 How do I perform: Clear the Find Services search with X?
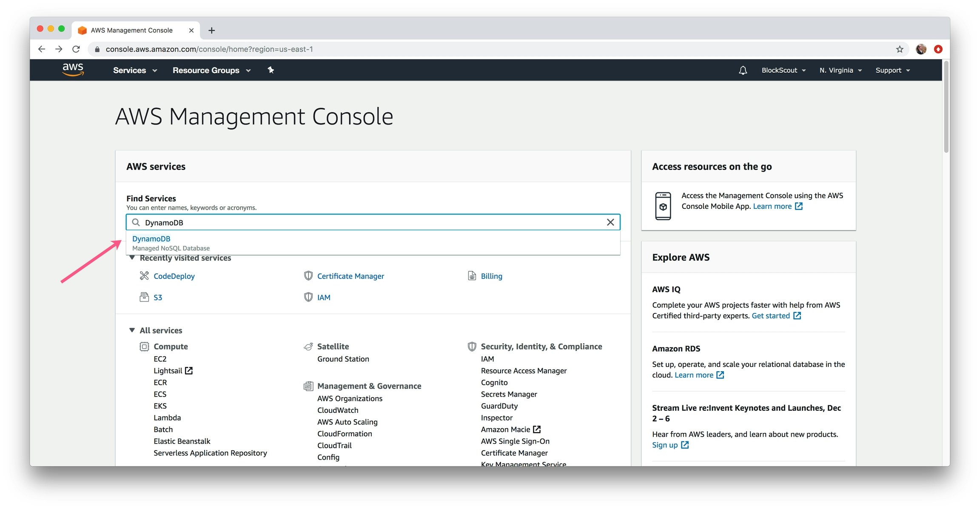[x=610, y=222]
